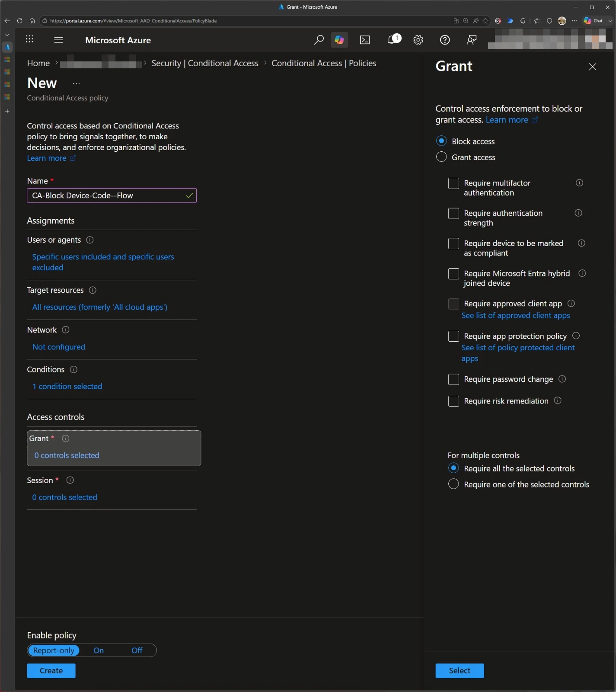
Task: Check Require password change
Action: coord(453,379)
